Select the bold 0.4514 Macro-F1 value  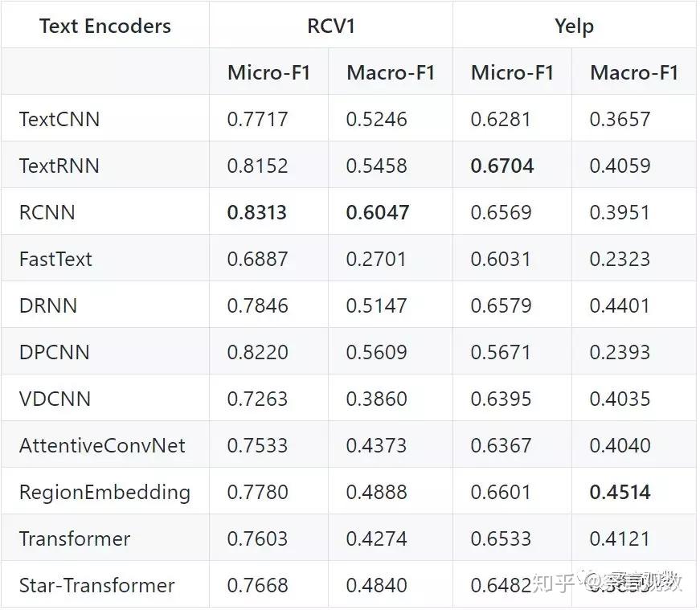tap(620, 493)
